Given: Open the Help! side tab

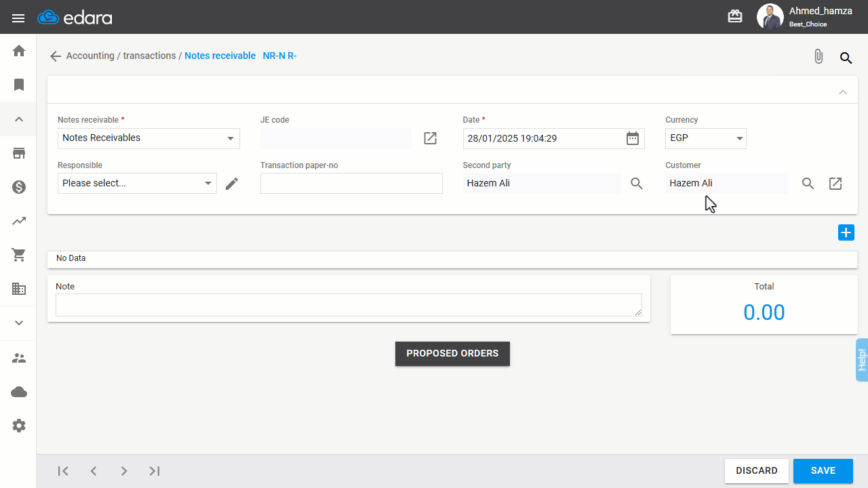Looking at the screenshot, I should [x=862, y=360].
